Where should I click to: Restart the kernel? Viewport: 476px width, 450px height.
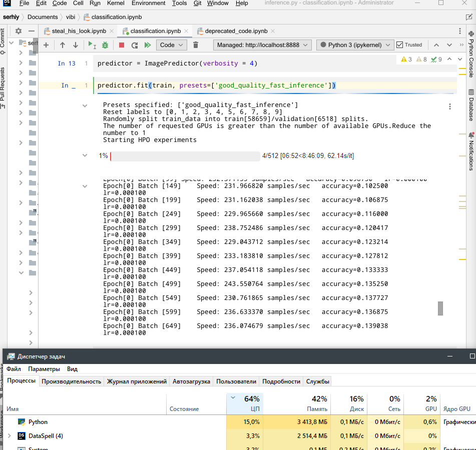tap(135, 45)
